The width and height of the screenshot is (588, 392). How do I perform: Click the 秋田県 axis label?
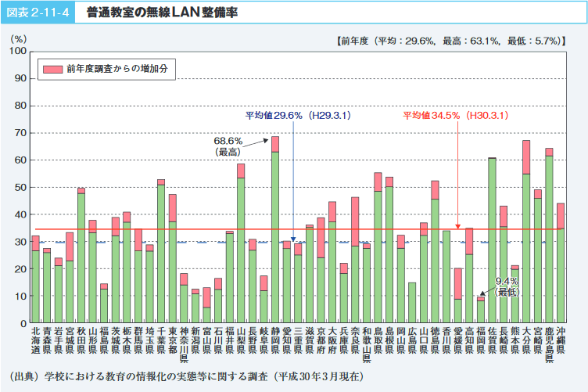(81, 340)
